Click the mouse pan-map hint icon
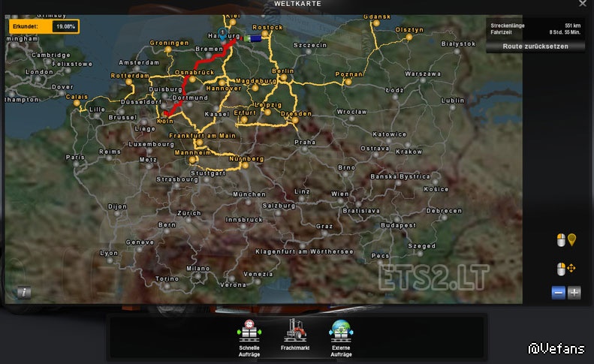Viewport: 594px width, 364px height. click(x=566, y=269)
